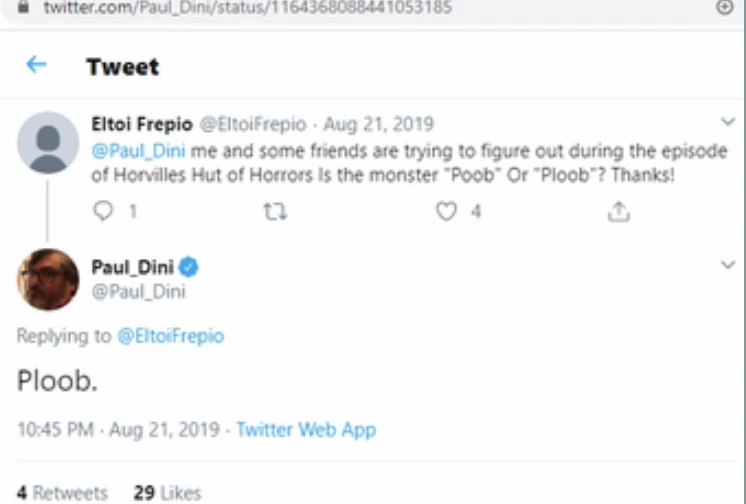The width and height of the screenshot is (746, 504).
Task: Open Eltoi Frepio's tweet options chevron
Action: [x=728, y=122]
